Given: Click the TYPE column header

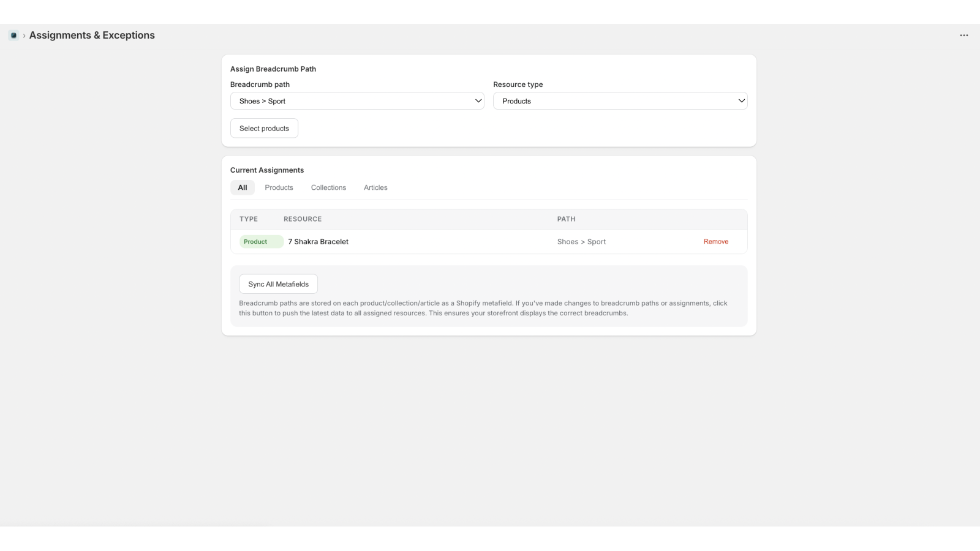Looking at the screenshot, I should [249, 219].
